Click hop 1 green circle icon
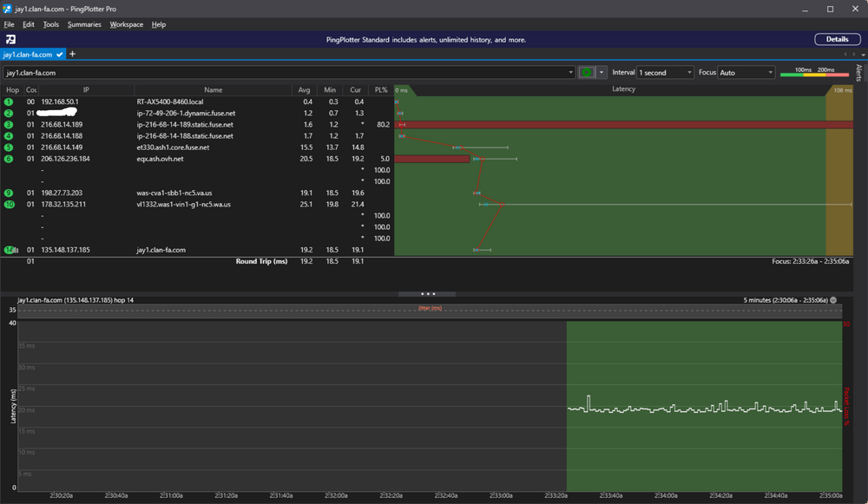 (x=9, y=101)
